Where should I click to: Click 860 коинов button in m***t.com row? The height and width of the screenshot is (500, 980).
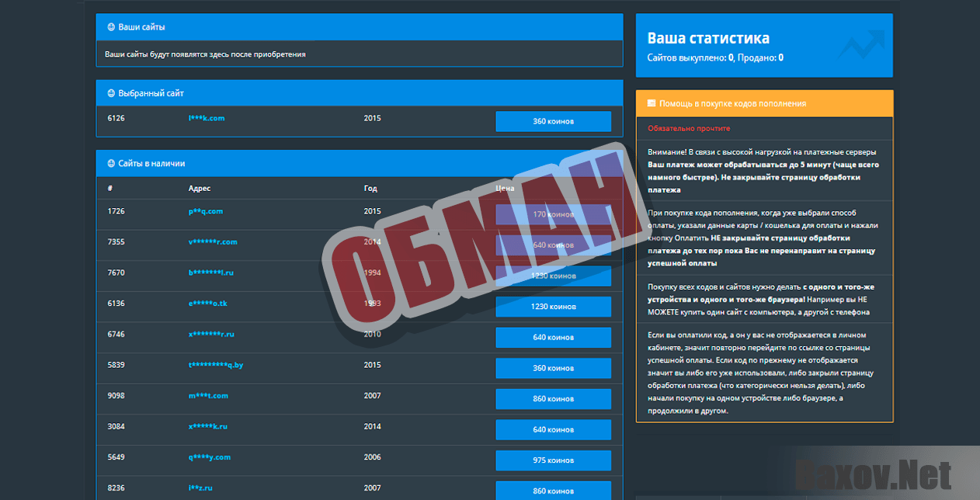click(553, 399)
